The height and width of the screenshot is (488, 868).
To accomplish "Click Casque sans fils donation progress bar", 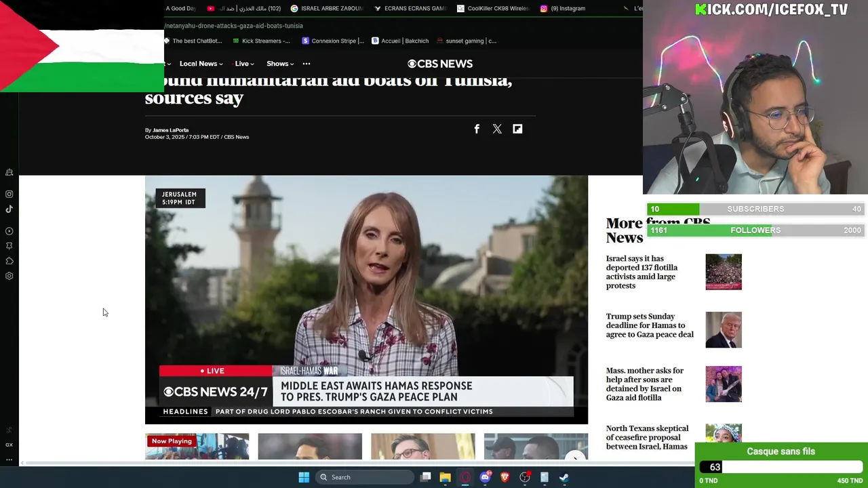I will [x=781, y=467].
